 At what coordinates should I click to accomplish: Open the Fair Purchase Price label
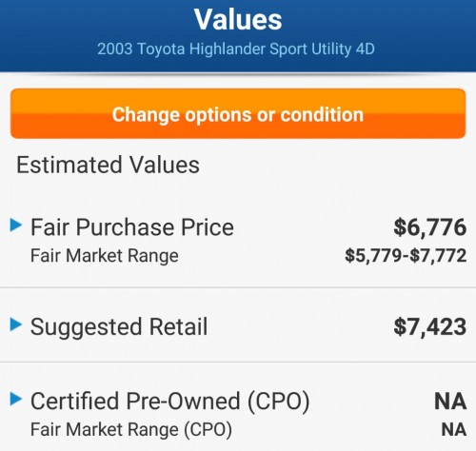coord(132,227)
